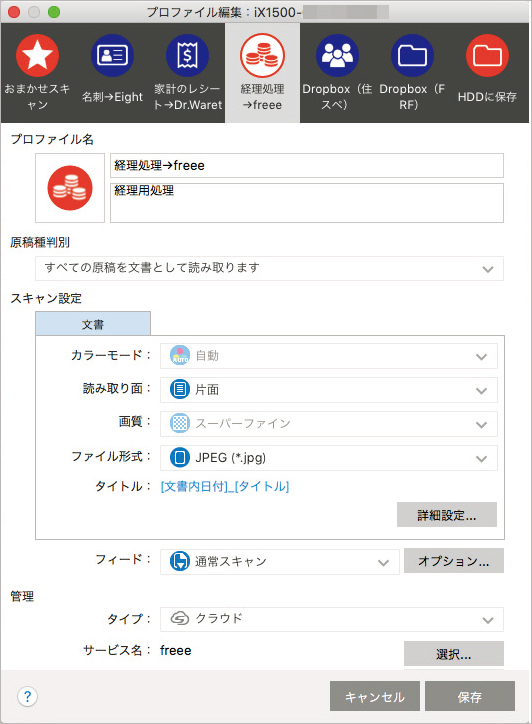Open the 画質 dropdown
Viewport: 532px width, 724px height.
329,424
